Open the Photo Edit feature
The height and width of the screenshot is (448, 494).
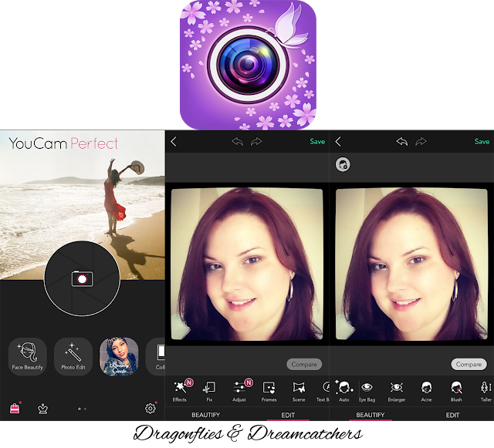(x=73, y=357)
